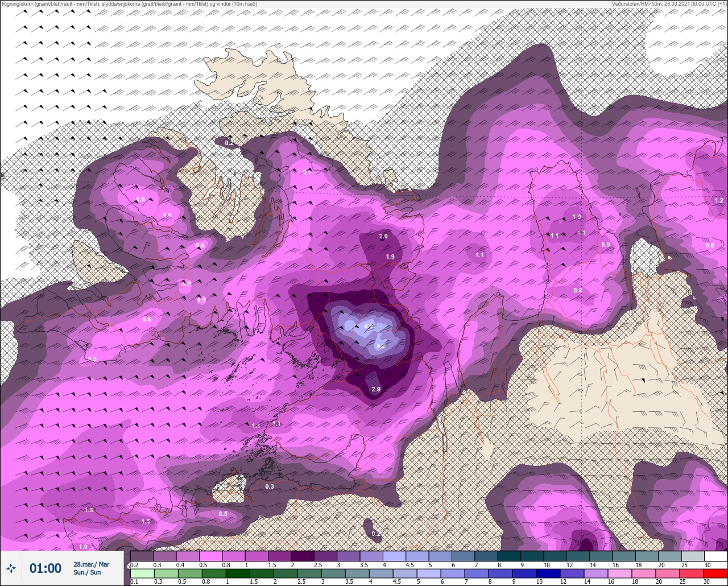The width and height of the screenshot is (728, 586).
Task: Click the date text '28.mar./ Mar'
Action: (x=91, y=564)
